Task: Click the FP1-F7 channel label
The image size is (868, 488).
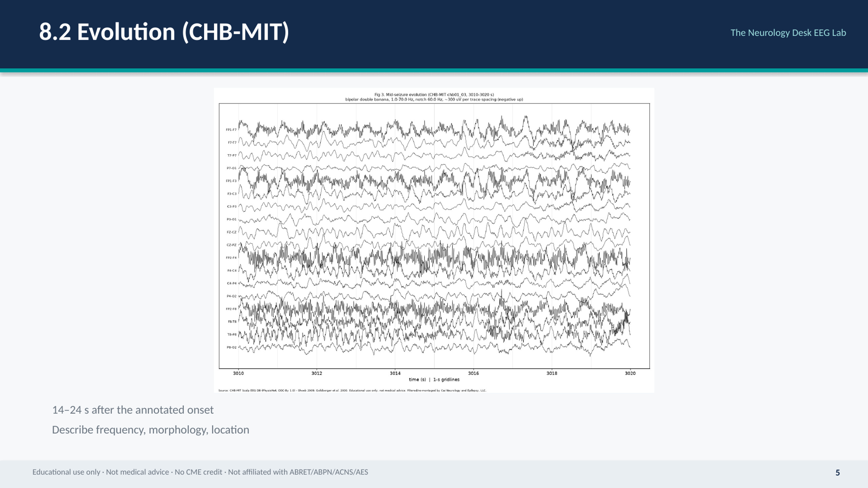Action: 231,130
